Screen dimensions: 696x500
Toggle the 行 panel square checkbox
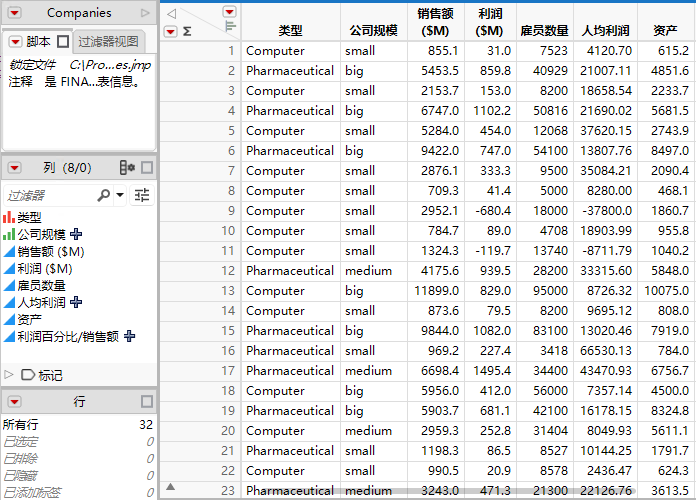147,402
